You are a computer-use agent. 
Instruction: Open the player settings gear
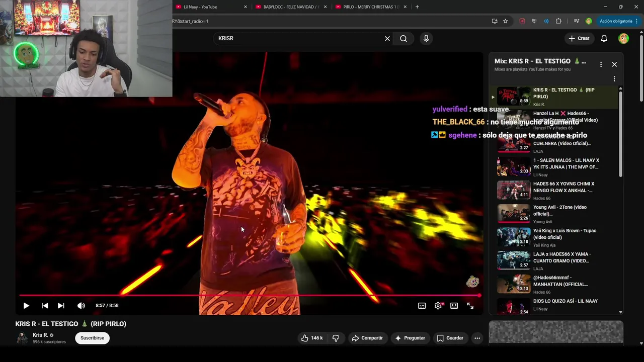coord(438,306)
